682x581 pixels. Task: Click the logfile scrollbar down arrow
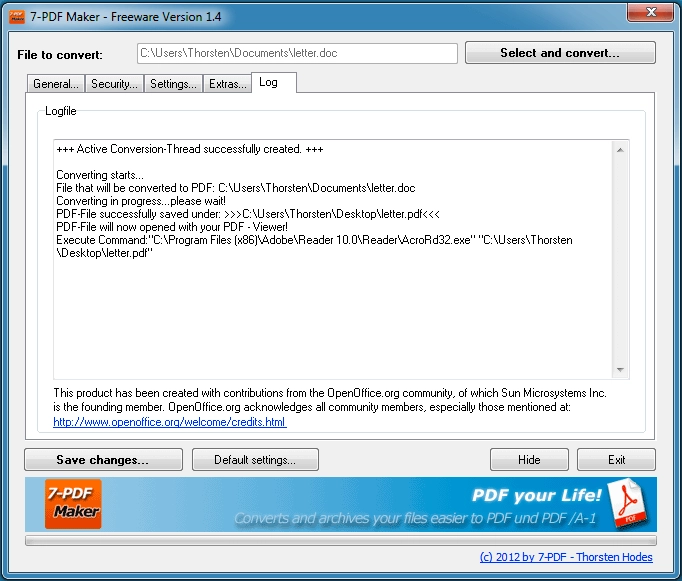620,370
